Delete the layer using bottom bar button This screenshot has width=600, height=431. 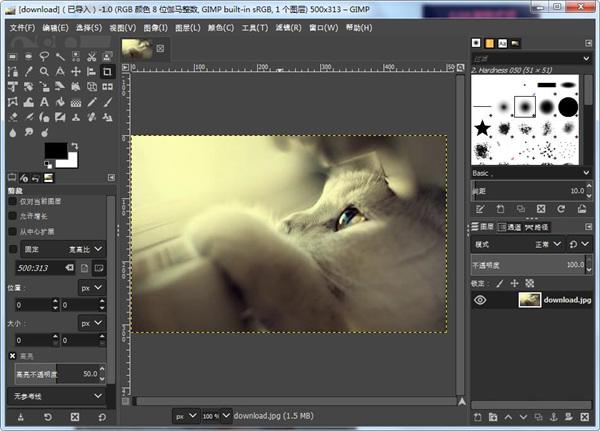[x=584, y=417]
